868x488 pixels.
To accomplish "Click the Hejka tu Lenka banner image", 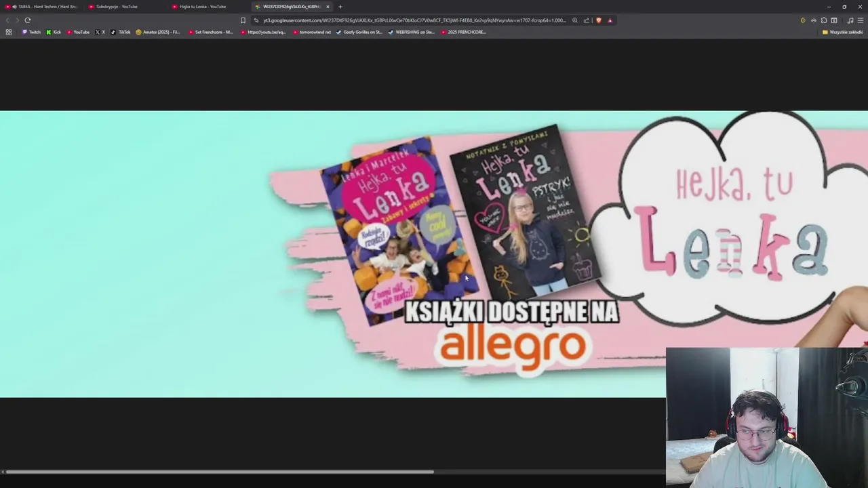I will pos(434,254).
